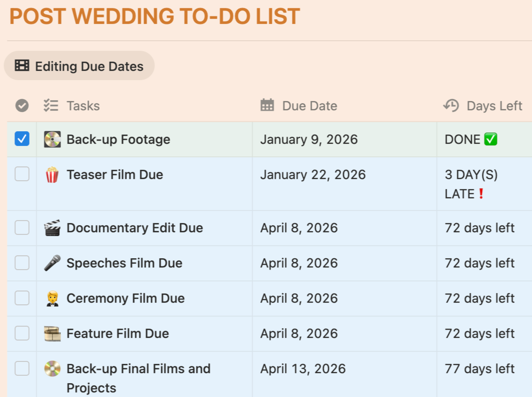Open the Speeches Film Due task page

click(124, 263)
